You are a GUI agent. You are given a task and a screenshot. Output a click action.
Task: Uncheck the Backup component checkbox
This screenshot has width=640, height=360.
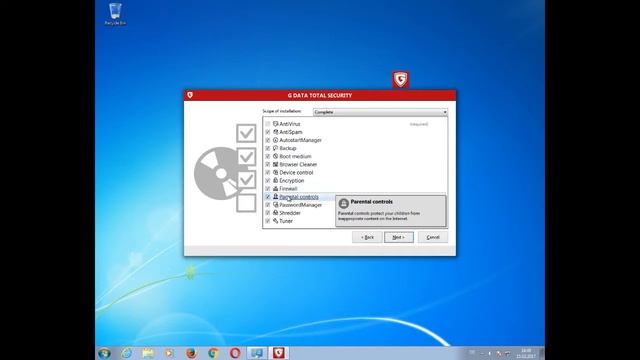(268, 148)
